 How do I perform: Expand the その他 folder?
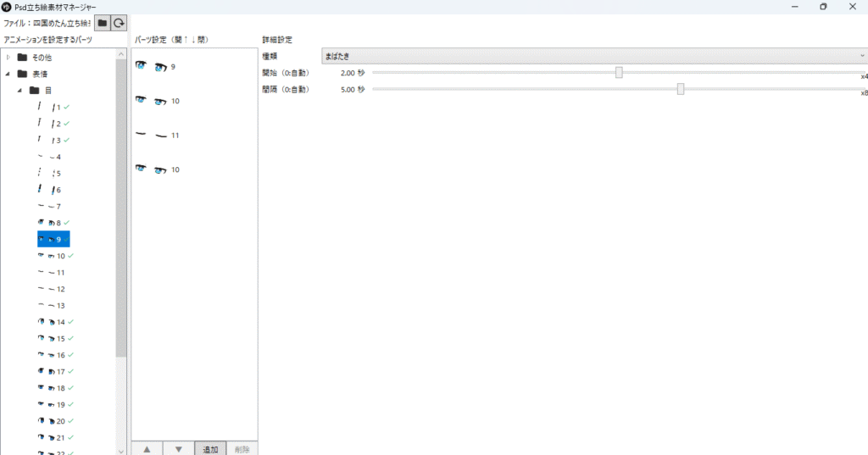(x=8, y=58)
